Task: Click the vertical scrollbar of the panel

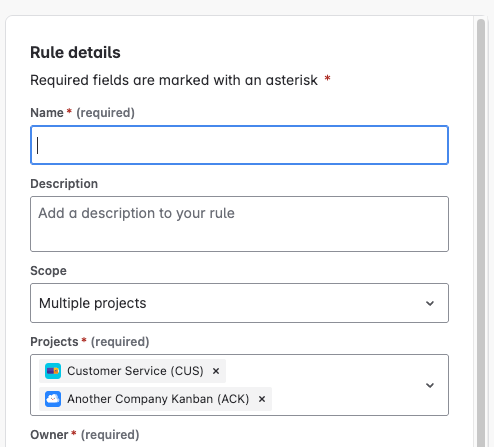Action: [x=481, y=233]
